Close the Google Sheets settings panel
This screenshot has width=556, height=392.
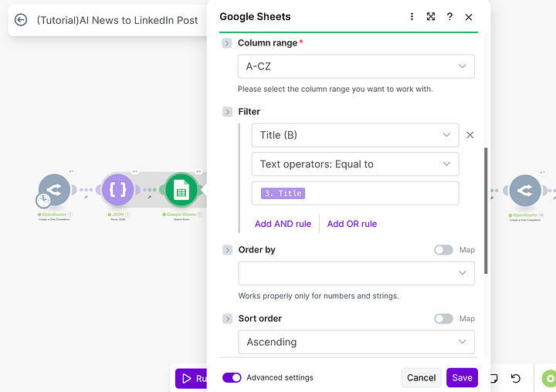(x=469, y=17)
